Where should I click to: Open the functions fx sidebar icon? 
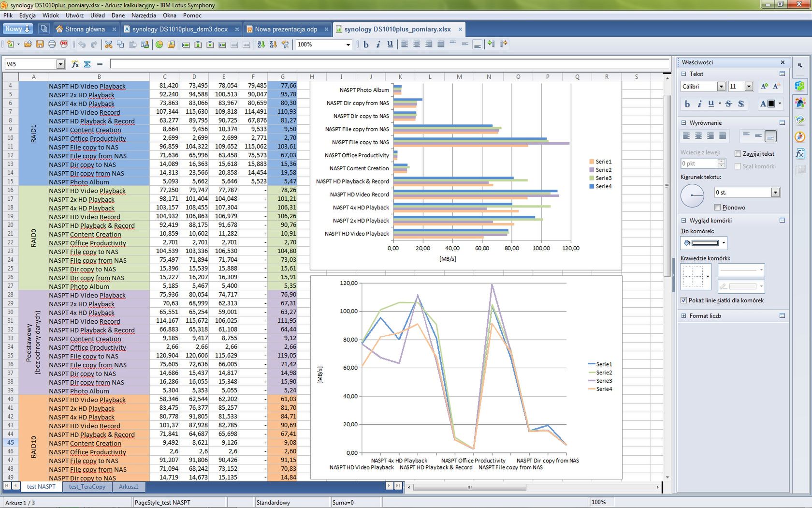point(800,153)
